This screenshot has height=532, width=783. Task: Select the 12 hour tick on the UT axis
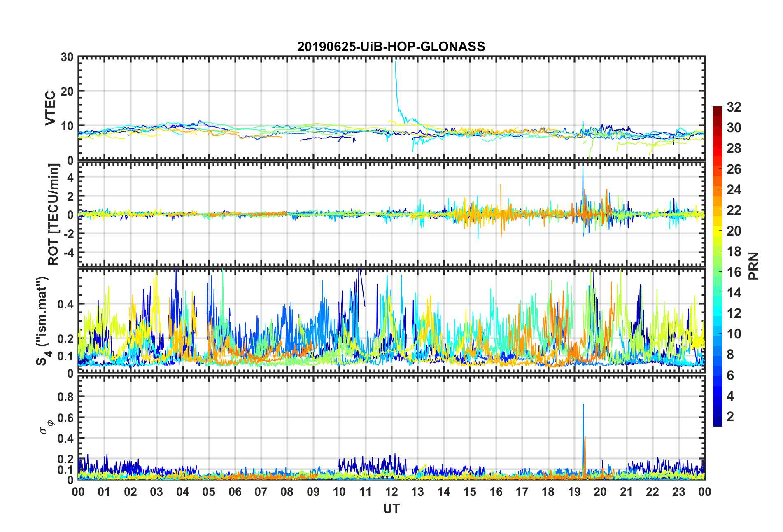(x=391, y=492)
